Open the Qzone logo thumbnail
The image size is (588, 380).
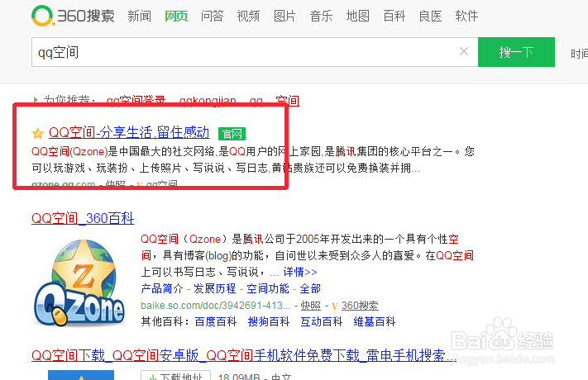click(x=79, y=283)
